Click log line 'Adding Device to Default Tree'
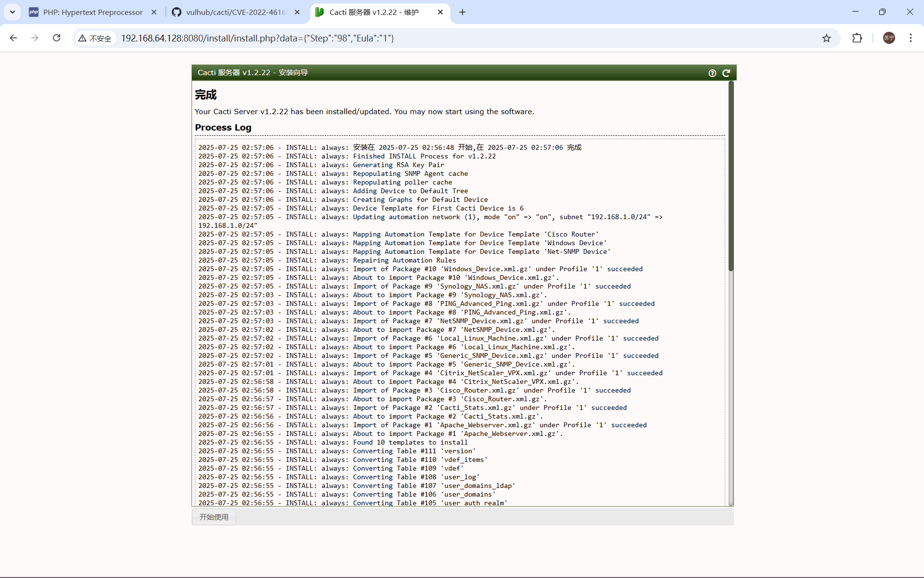This screenshot has width=924, height=578. click(333, 191)
